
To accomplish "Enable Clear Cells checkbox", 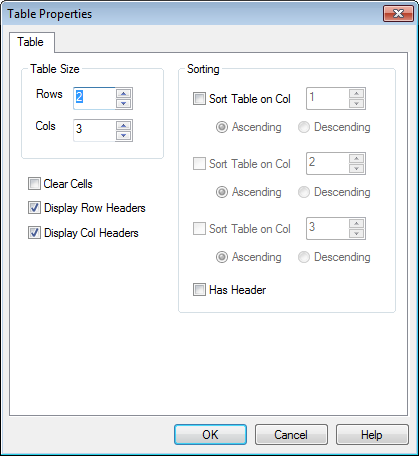I will pyautogui.click(x=34, y=184).
